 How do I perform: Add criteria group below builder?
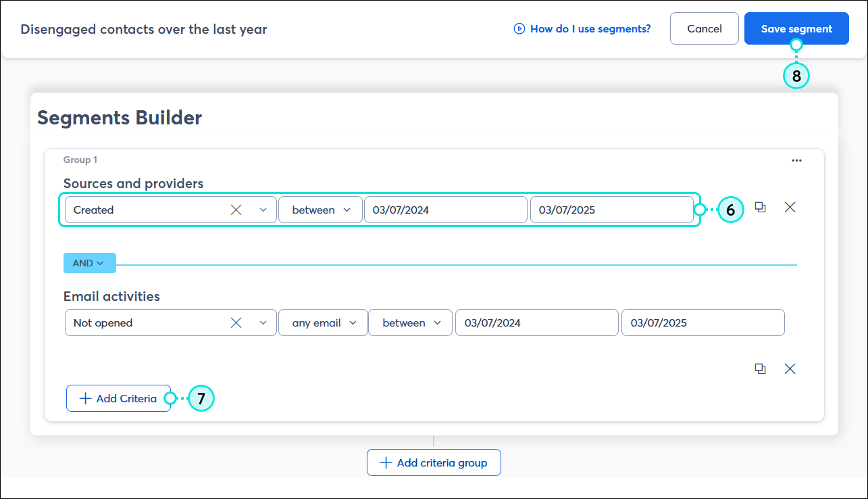[x=434, y=462]
